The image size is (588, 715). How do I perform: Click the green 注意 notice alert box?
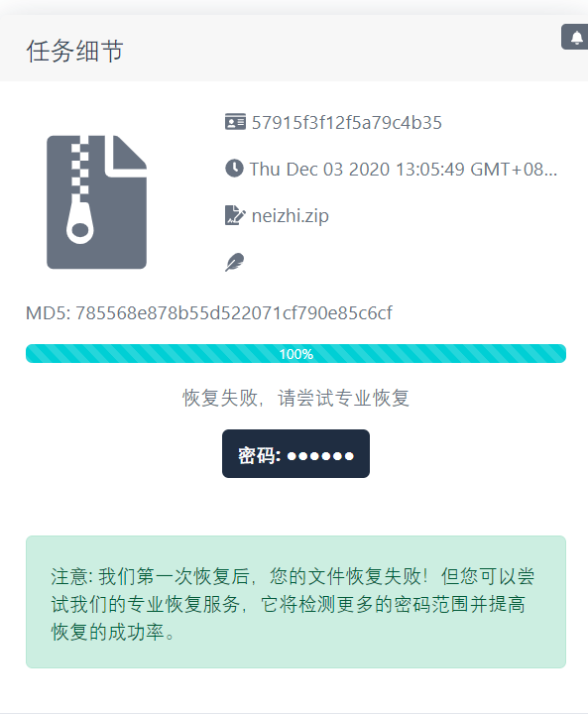295,602
